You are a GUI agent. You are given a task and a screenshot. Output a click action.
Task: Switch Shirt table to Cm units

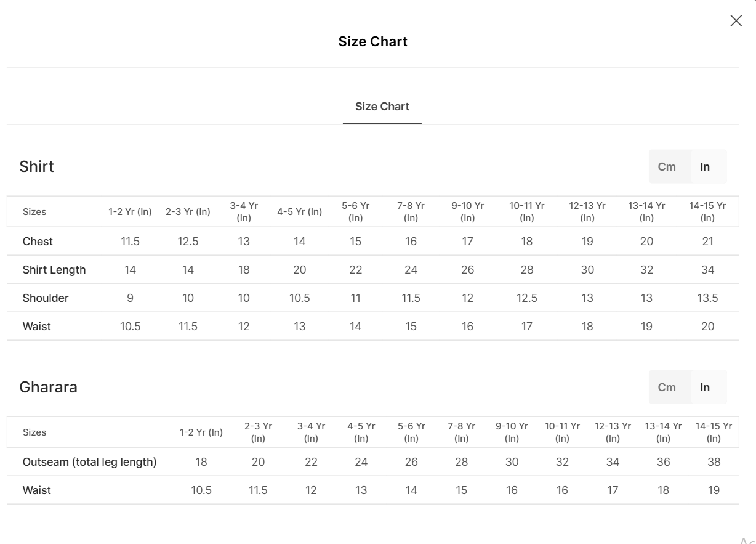click(667, 167)
